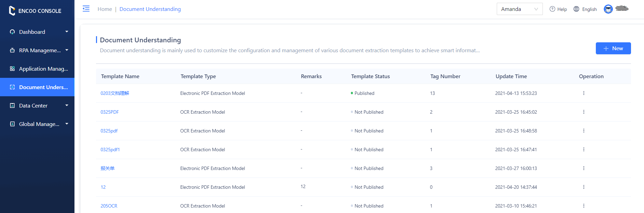
Task: Expand the RPA Management menu arrow
Action: (67, 50)
